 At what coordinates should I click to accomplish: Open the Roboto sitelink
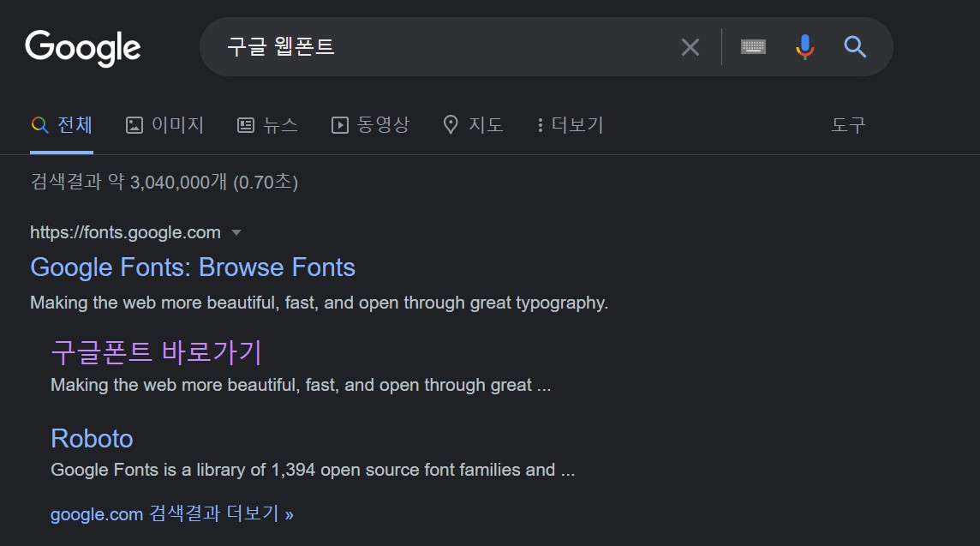(92, 438)
